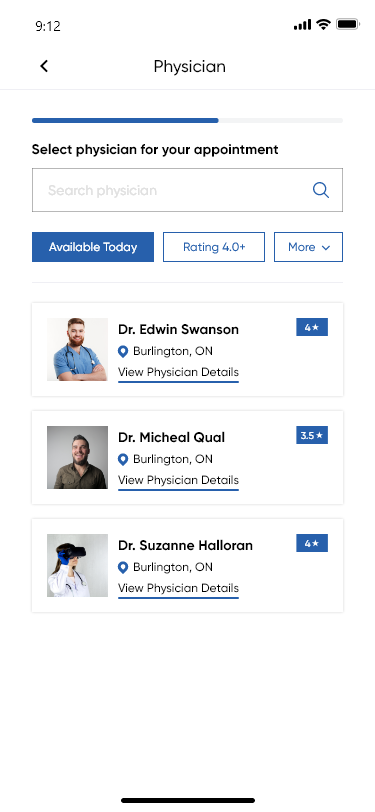The image size is (375, 812).
Task: Select Dr. Edwin Swanson's profile photo
Action: (77, 350)
